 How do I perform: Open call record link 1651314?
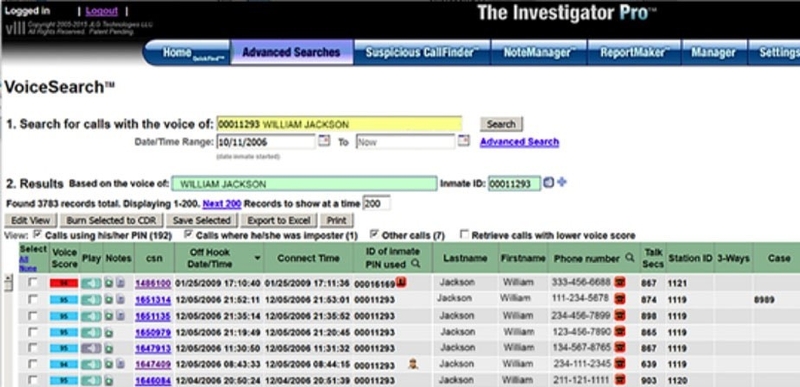[x=153, y=300]
